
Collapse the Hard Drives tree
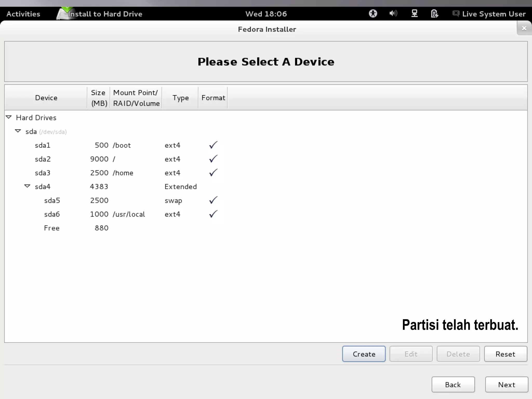pos(9,117)
